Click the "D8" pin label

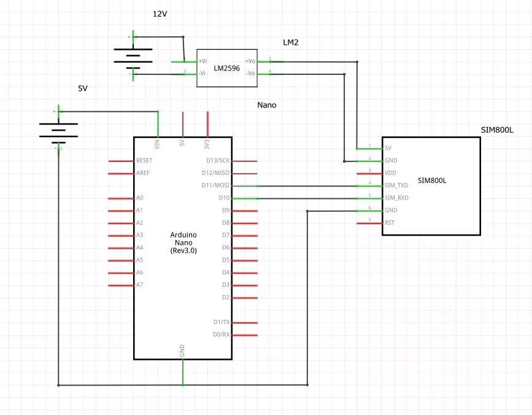point(226,223)
